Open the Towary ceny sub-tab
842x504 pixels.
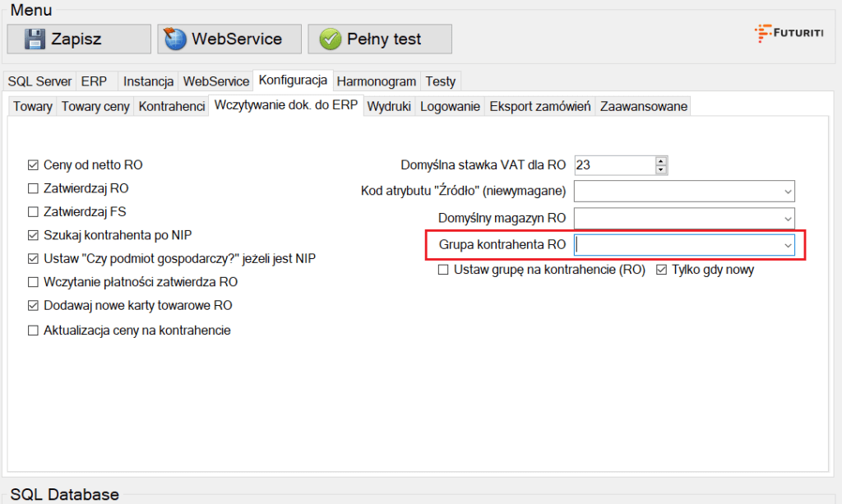(x=95, y=107)
